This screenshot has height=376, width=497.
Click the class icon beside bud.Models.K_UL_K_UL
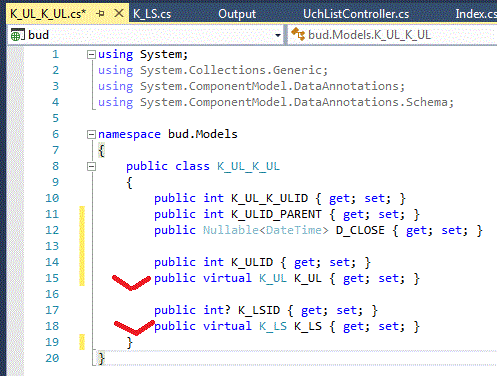(298, 34)
